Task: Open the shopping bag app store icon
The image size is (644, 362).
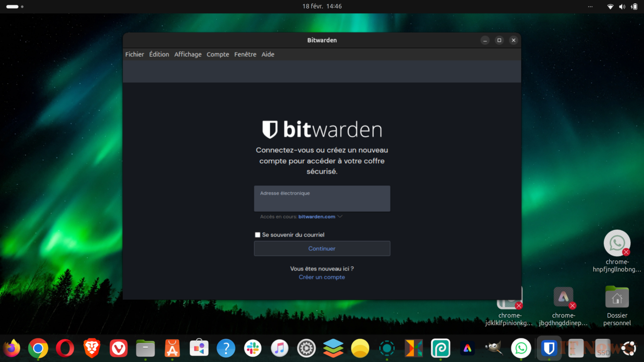Action: tap(199, 349)
